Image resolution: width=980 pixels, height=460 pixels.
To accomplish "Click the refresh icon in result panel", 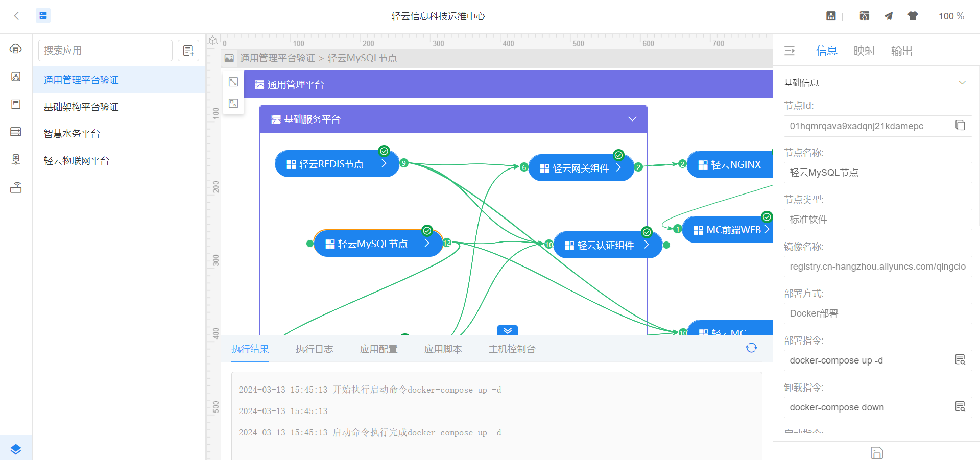I will (751, 348).
